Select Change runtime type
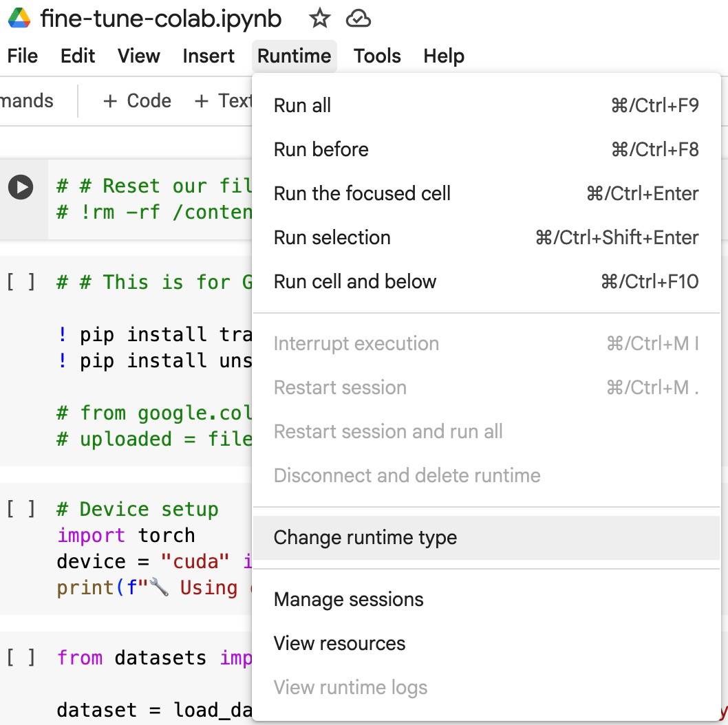Screen dimensions: 728x725 [x=486, y=537]
